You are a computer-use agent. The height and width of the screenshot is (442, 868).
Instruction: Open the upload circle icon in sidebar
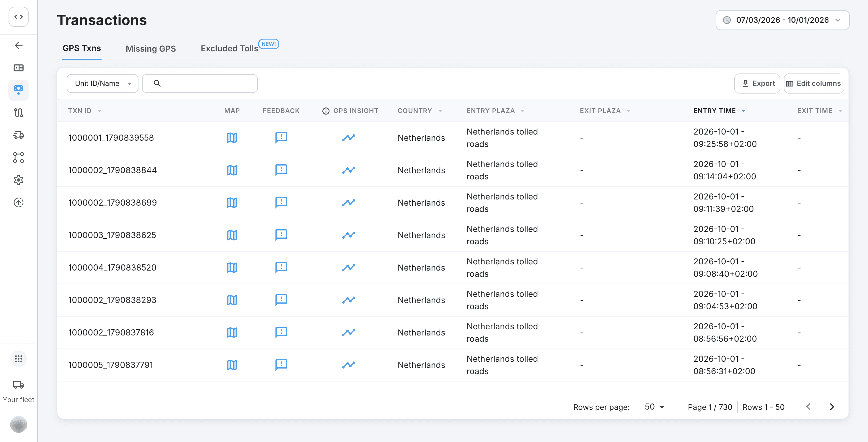click(19, 202)
